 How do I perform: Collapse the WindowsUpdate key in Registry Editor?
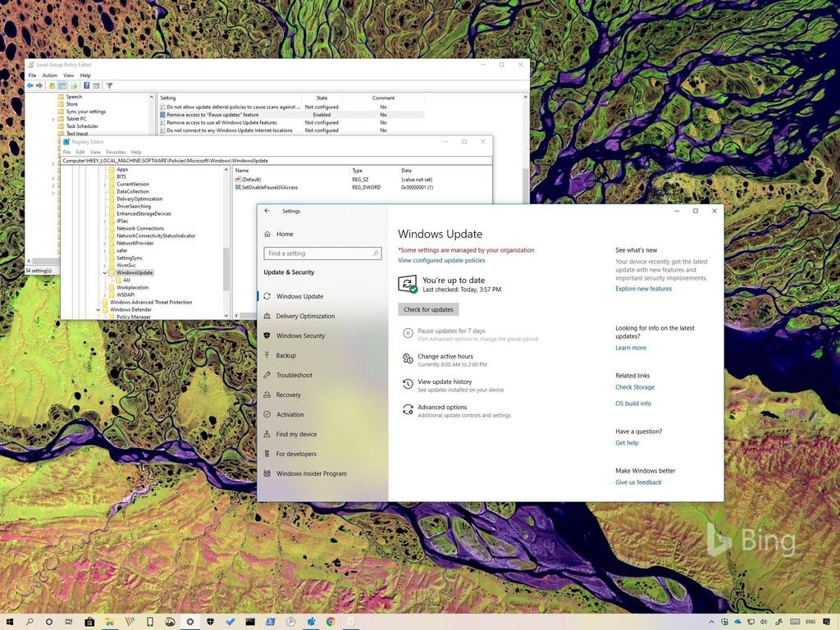pyautogui.click(x=104, y=272)
